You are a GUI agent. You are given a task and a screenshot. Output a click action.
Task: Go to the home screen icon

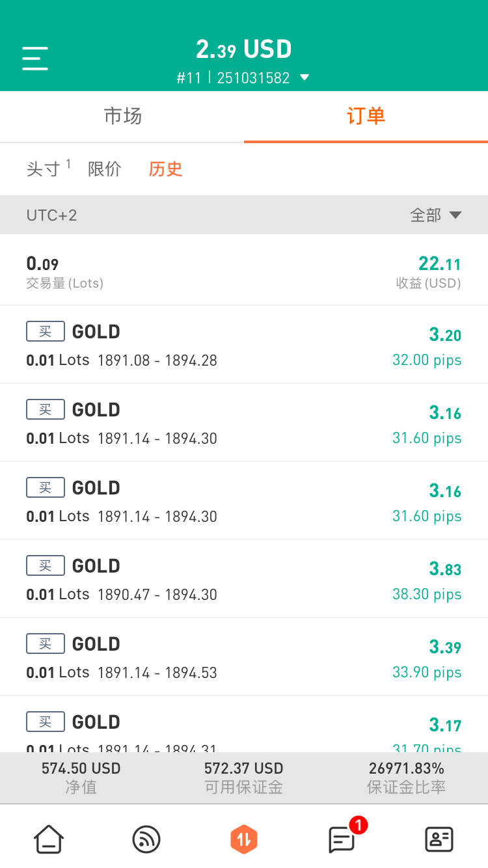click(49, 839)
